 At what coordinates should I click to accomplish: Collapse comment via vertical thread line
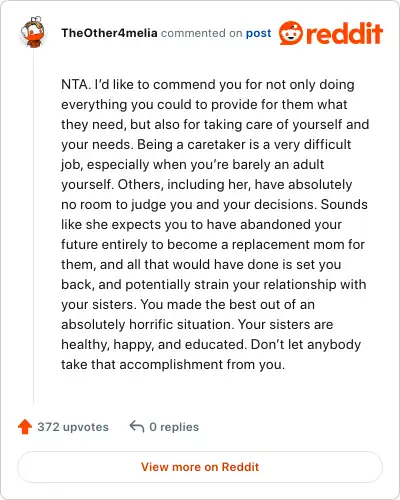34,227
